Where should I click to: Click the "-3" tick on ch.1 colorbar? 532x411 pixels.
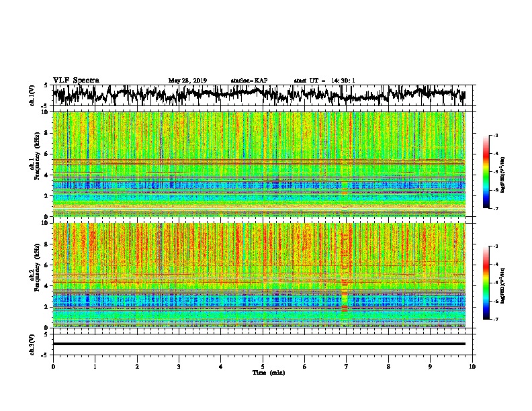(x=496, y=136)
